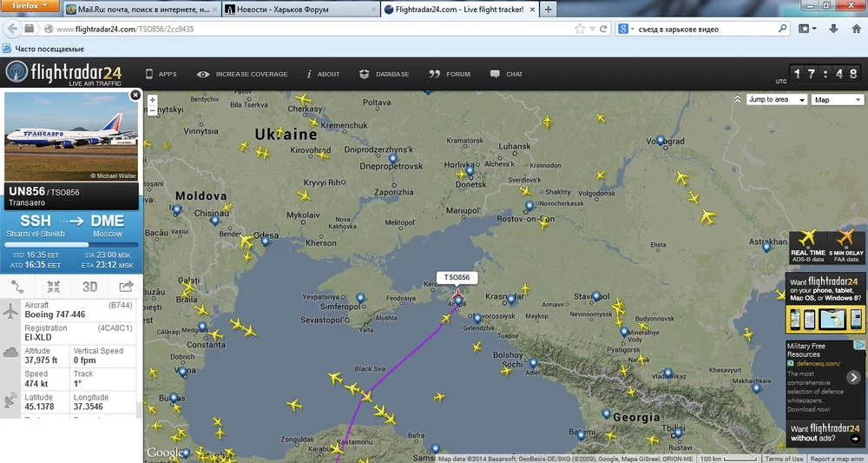868x463 pixels.
Task: Close the UN856 flight info panel
Action: click(x=135, y=96)
